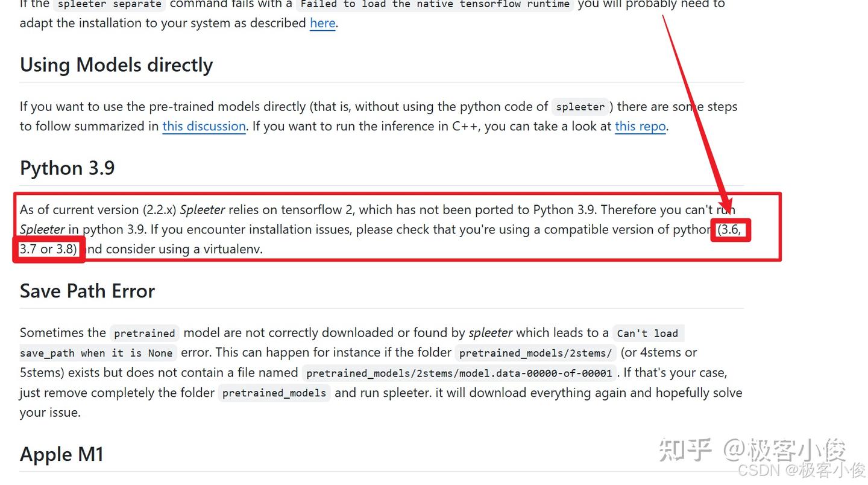The height and width of the screenshot is (485, 868).
Task: Click the 'Apple M1' heading
Action: [x=61, y=454]
